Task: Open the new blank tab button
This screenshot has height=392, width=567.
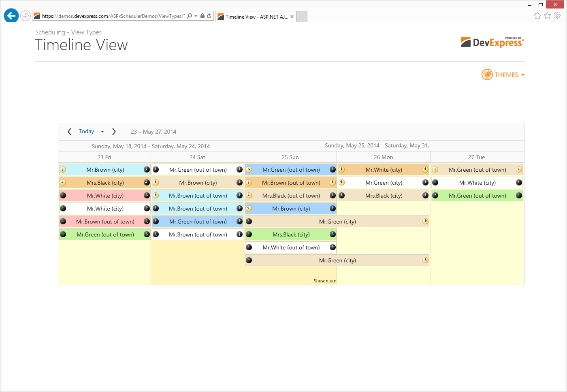Action: [x=302, y=17]
